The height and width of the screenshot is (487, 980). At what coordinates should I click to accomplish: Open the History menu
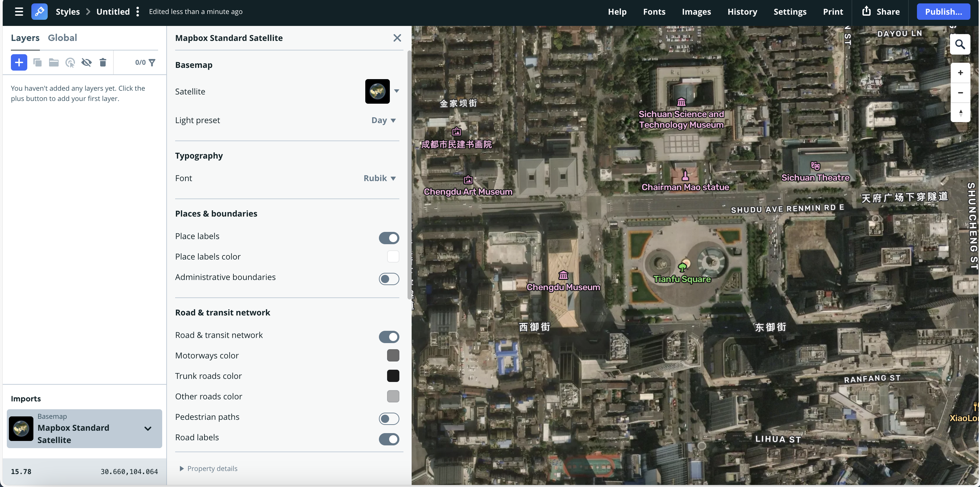[742, 12]
